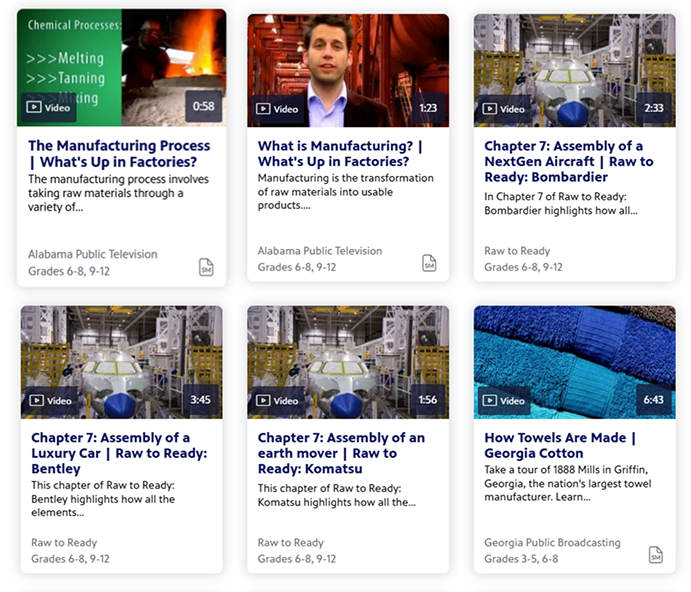
Task: Click Video badge on Manufacturing Process thumbnail
Action: [x=48, y=107]
